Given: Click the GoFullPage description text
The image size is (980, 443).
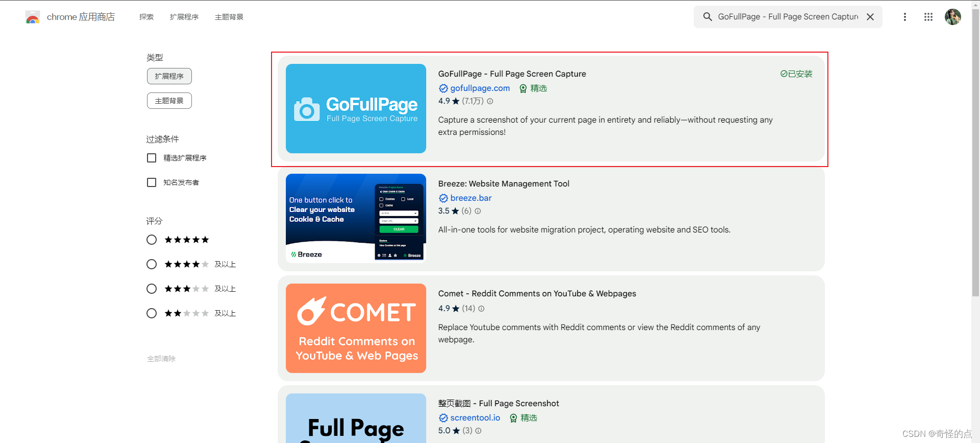Looking at the screenshot, I should (x=605, y=126).
